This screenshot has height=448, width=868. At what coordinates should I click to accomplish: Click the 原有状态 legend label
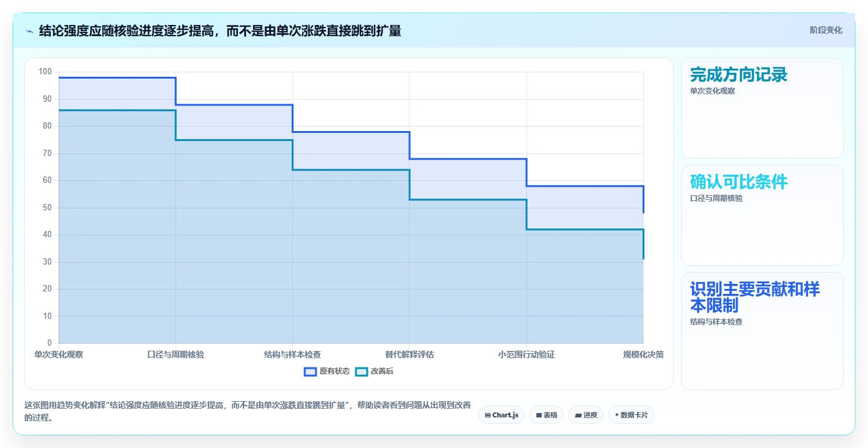(335, 371)
